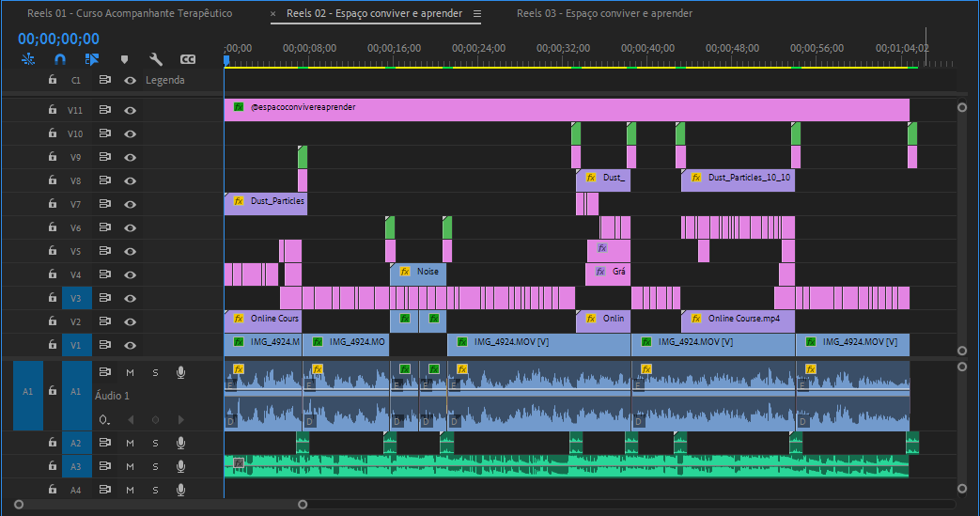Mute audio track A3
980x516 pixels.
click(x=130, y=466)
